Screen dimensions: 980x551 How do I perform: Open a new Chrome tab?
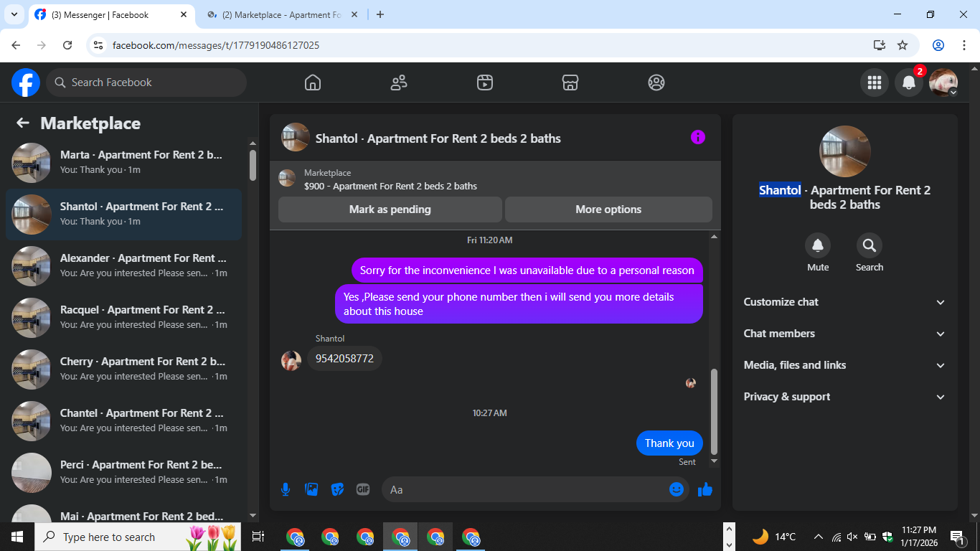[x=380, y=14]
